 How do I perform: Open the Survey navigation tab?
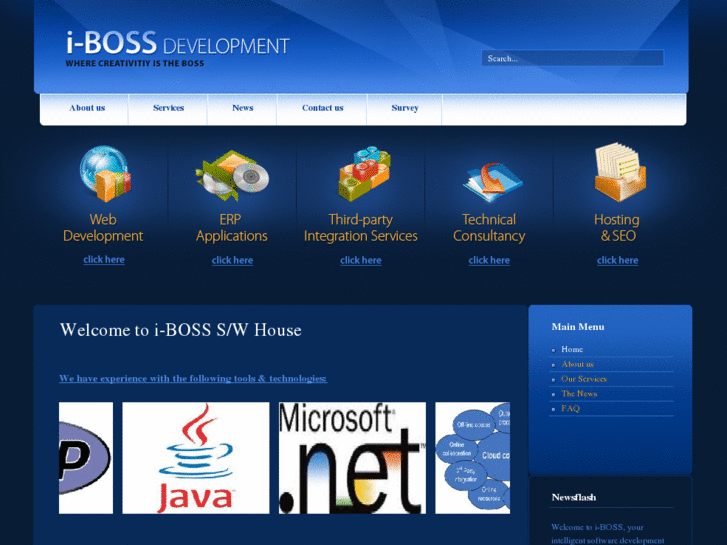pos(405,108)
